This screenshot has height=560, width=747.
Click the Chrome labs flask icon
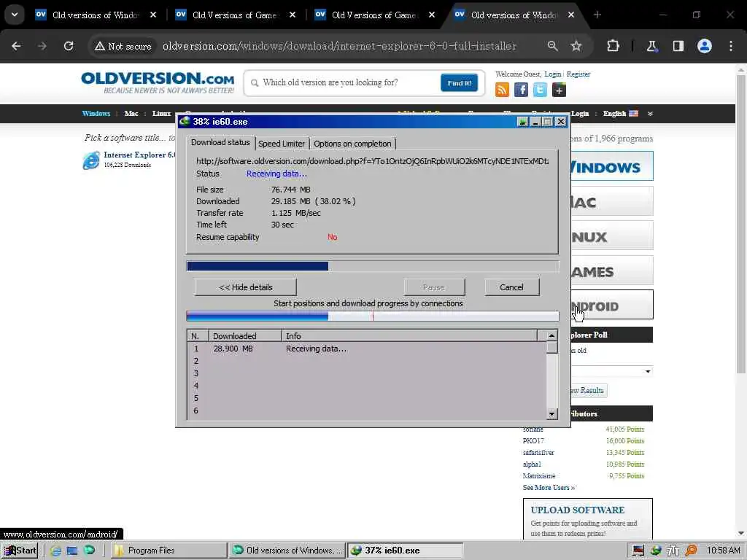tap(651, 46)
